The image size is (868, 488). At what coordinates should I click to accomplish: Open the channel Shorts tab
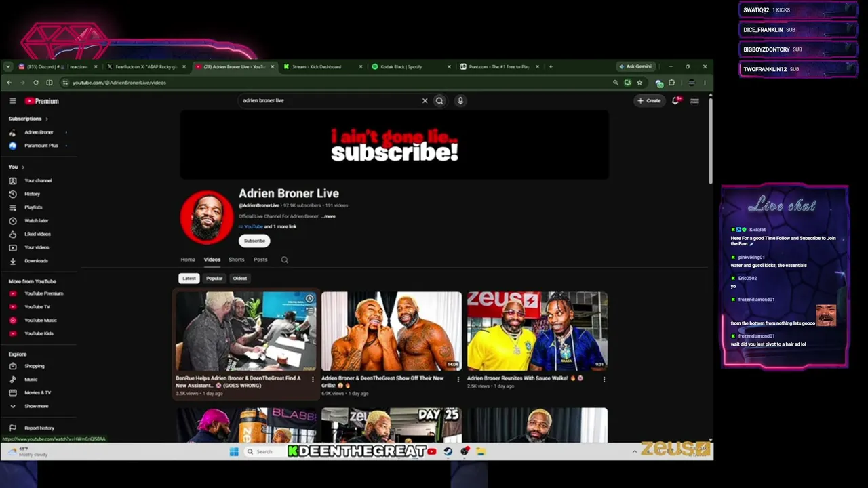click(236, 260)
